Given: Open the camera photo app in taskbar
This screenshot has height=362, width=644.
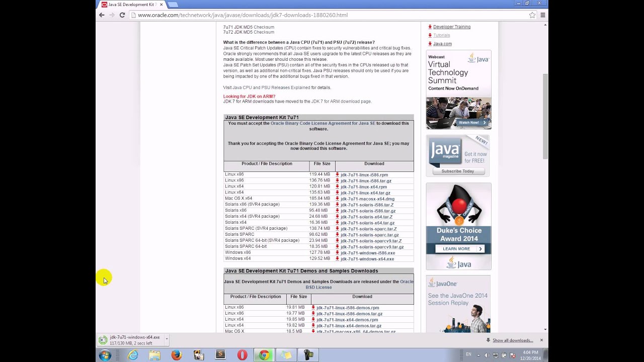Looking at the screenshot, I should pyautogui.click(x=199, y=355).
